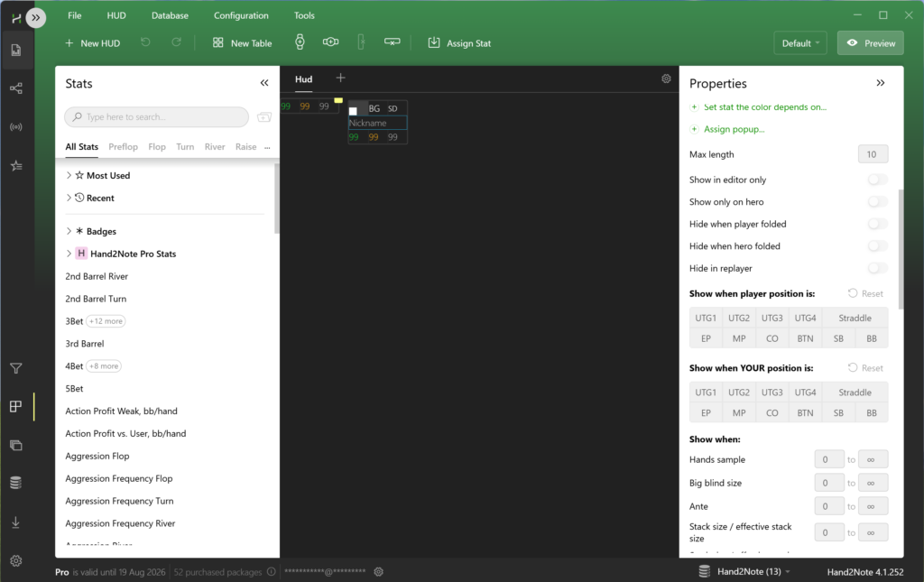The image size is (924, 582).
Task: Open HUD canvas settings gear icon
Action: [x=667, y=79]
